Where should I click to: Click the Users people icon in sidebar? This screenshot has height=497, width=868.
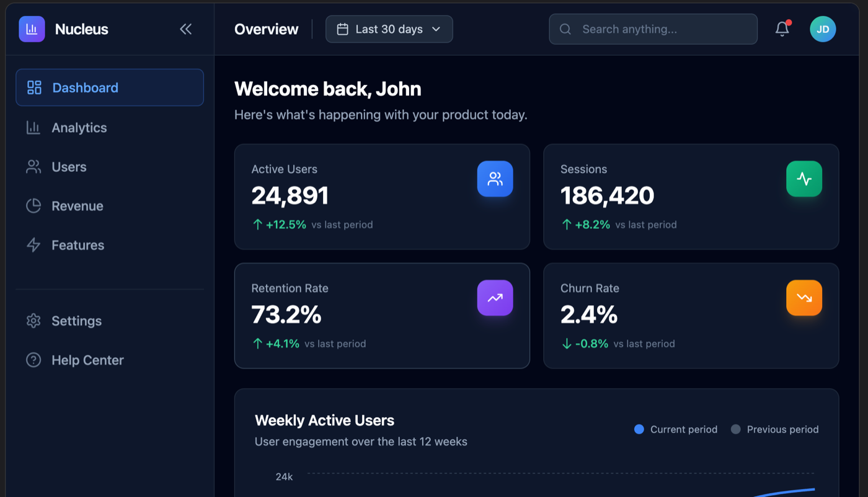(x=33, y=167)
